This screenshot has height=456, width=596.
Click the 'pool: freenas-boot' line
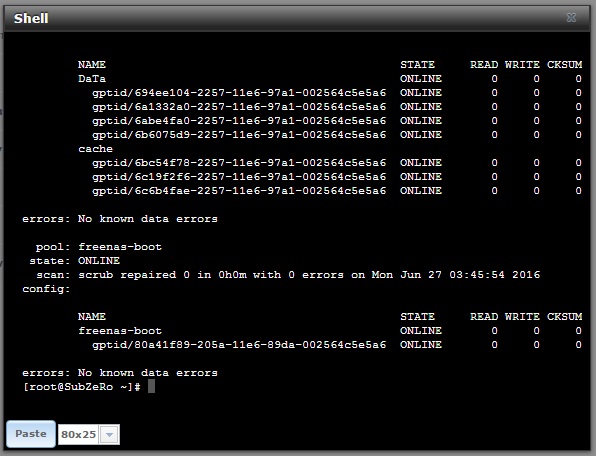99,247
